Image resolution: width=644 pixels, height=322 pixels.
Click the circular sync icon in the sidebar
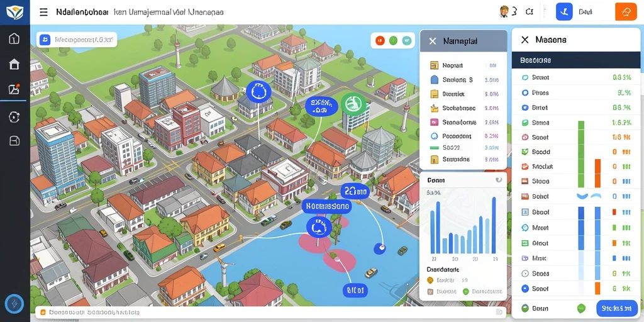point(14,117)
